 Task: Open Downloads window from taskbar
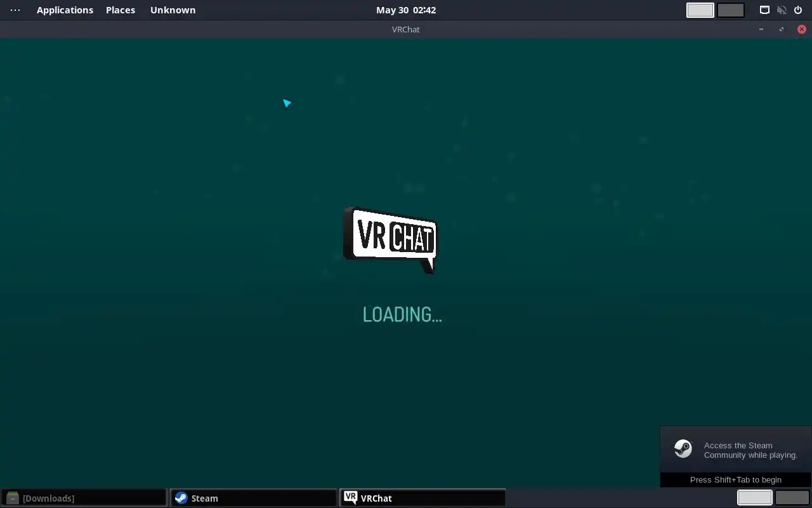pyautogui.click(x=84, y=498)
